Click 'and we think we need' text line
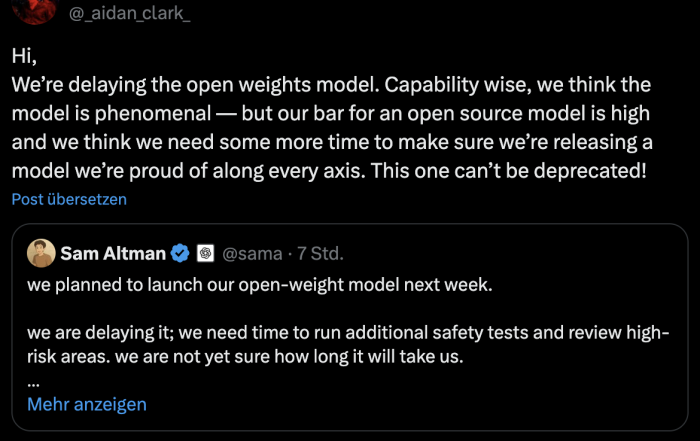The image size is (700, 441). [332, 142]
